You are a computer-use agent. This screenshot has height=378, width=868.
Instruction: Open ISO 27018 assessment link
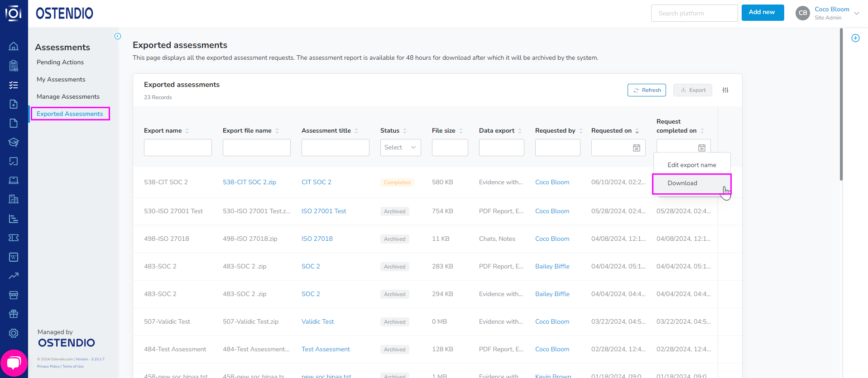(317, 239)
